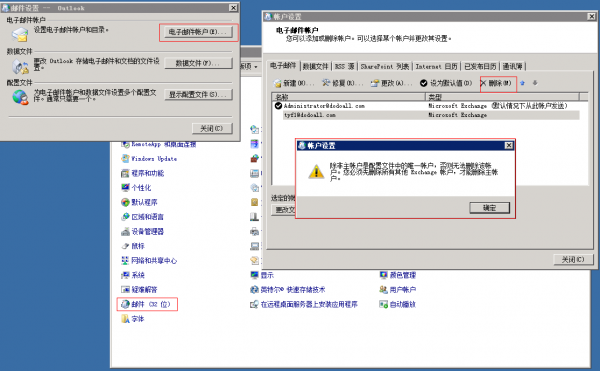The height and width of the screenshot is (371, 600).
Task: Move selected account down with gray arrow
Action: pyautogui.click(x=535, y=83)
